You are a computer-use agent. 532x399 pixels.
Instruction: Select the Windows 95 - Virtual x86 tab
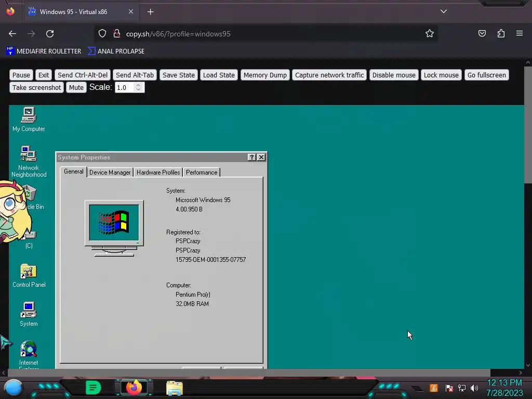[81, 12]
